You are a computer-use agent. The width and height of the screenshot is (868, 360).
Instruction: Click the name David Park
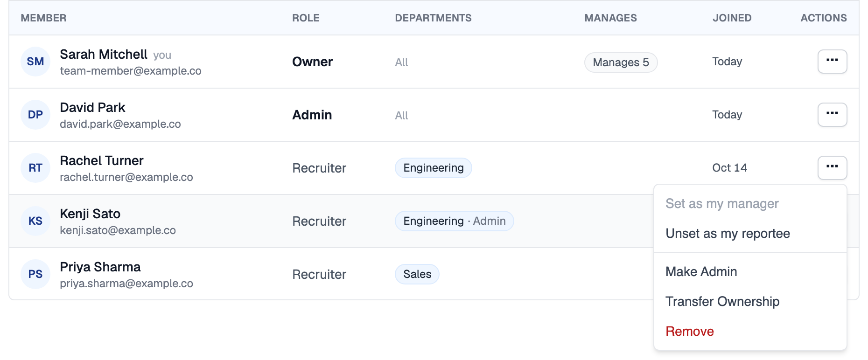pos(93,108)
